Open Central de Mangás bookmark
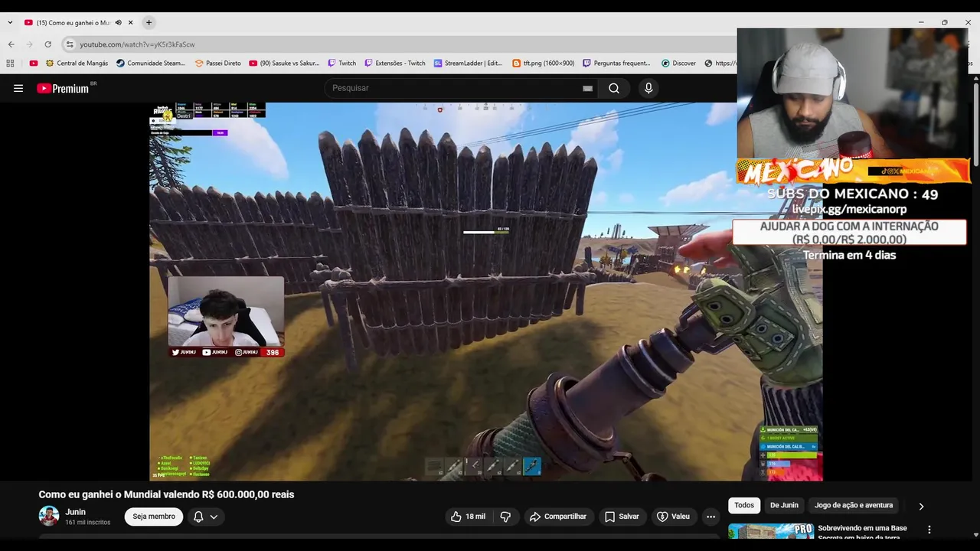 pyautogui.click(x=77, y=64)
